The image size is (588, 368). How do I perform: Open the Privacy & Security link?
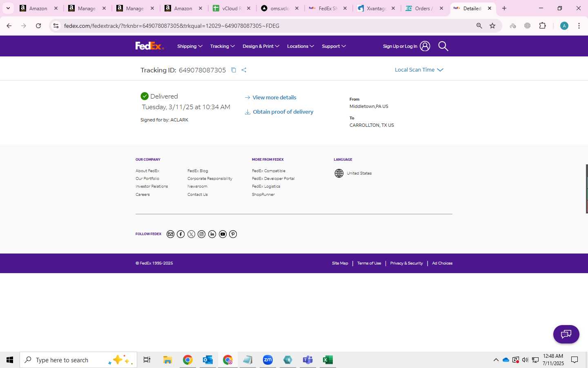pyautogui.click(x=406, y=263)
